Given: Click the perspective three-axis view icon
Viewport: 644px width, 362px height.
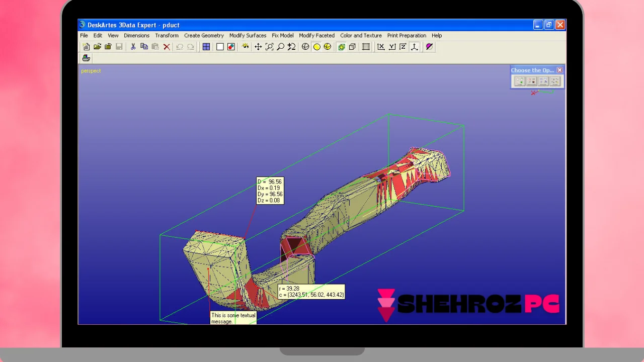Looking at the screenshot, I should [415, 47].
